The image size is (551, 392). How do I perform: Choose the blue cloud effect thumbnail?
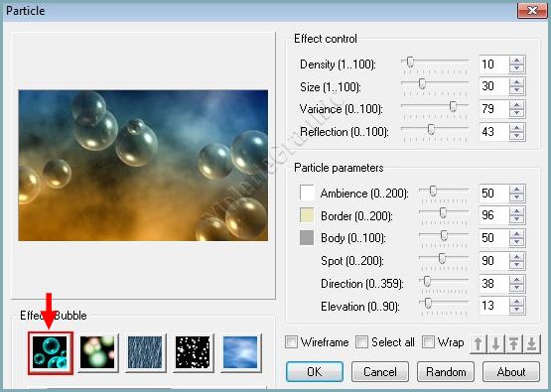(240, 352)
